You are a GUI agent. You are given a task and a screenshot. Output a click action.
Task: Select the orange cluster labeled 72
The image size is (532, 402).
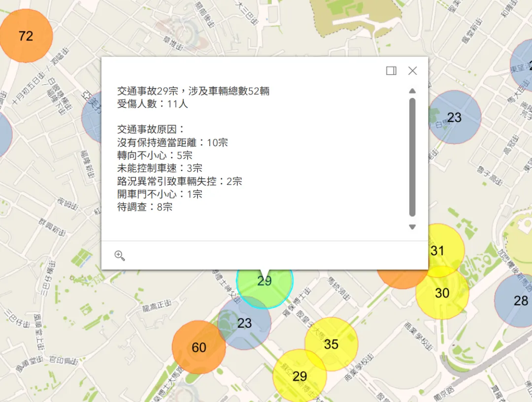26,36
